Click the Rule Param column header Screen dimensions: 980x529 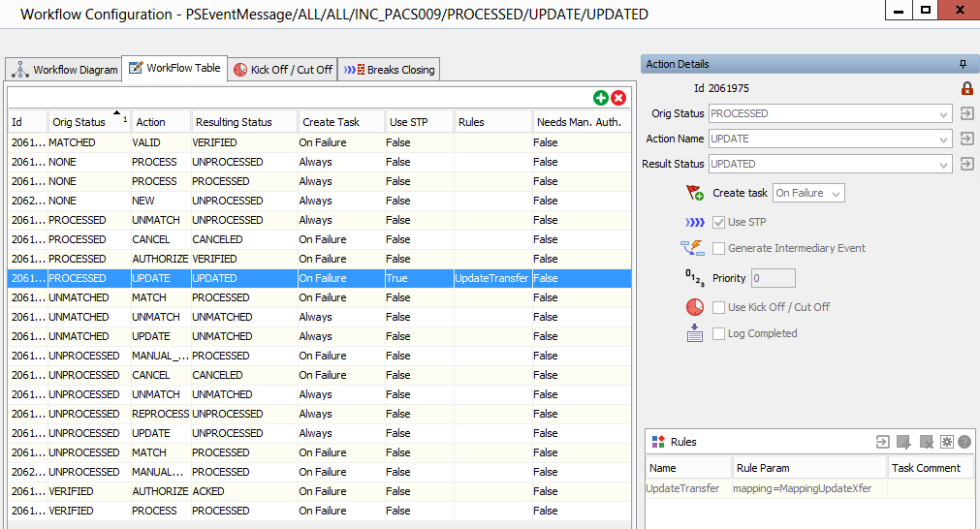coord(808,468)
